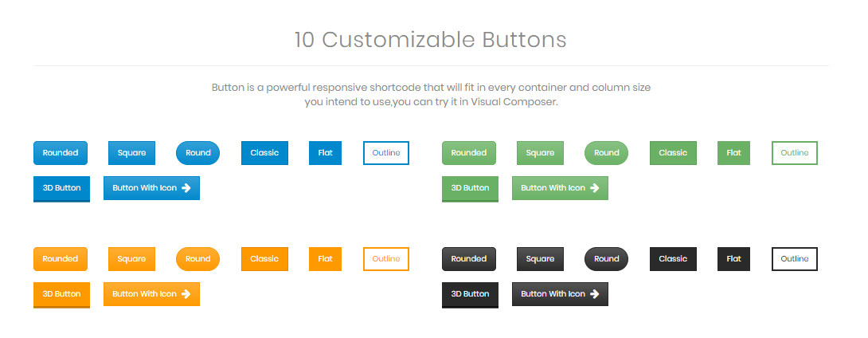Image resolution: width=868 pixels, height=338 pixels.
Task: Select the green Outline button
Action: pyautogui.click(x=795, y=153)
